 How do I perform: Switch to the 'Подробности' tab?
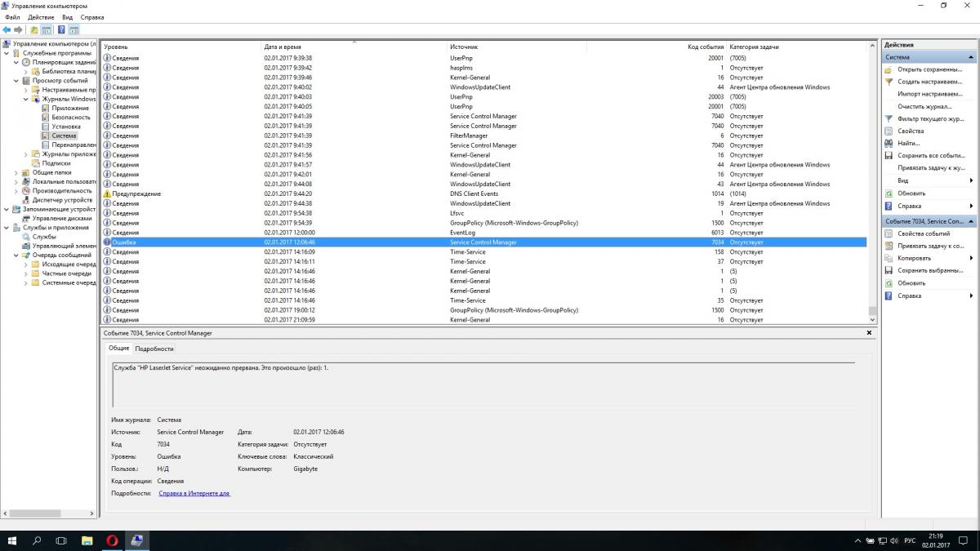(154, 349)
